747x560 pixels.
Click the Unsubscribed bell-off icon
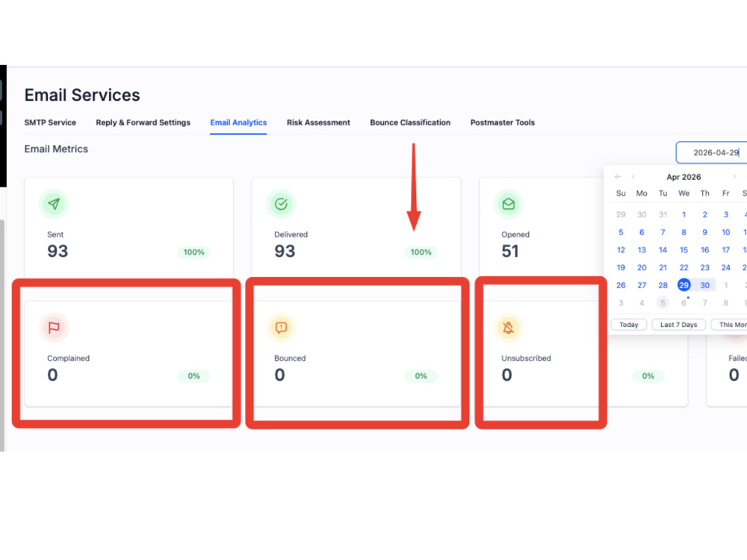click(x=508, y=328)
